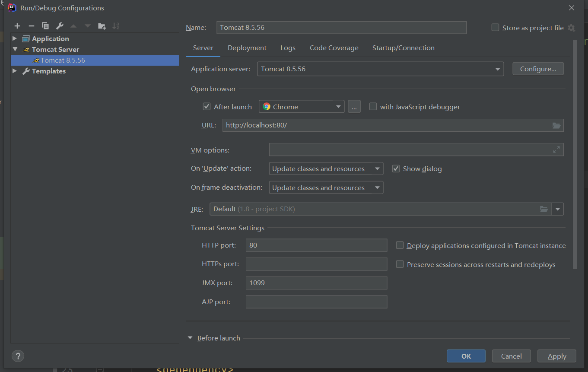The image size is (588, 372).
Task: Open the On frame deactivation dropdown
Action: 326,188
